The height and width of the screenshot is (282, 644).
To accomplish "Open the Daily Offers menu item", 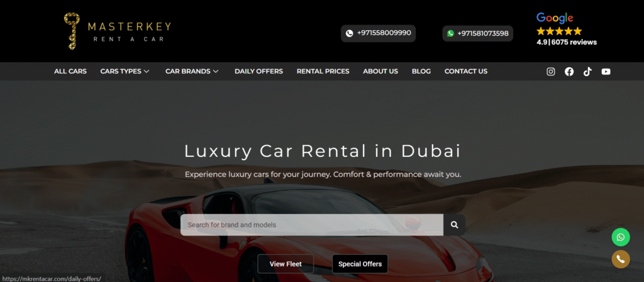I will (x=258, y=72).
